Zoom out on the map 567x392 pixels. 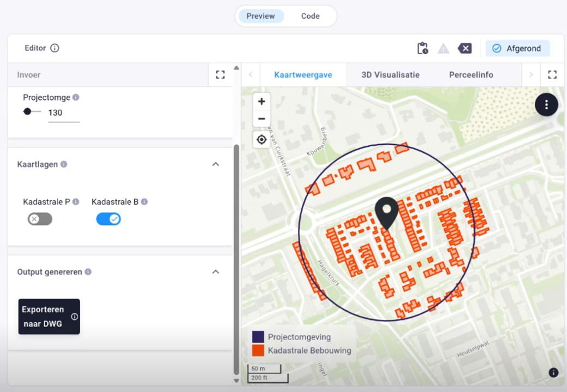261,119
